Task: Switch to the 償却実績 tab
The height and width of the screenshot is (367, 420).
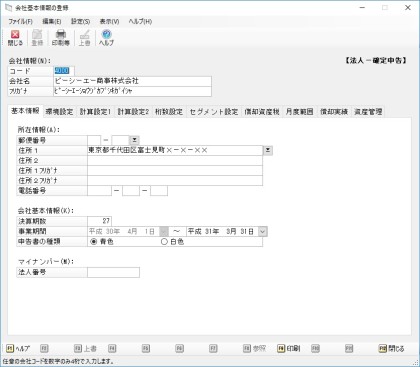Action: pos(334,112)
